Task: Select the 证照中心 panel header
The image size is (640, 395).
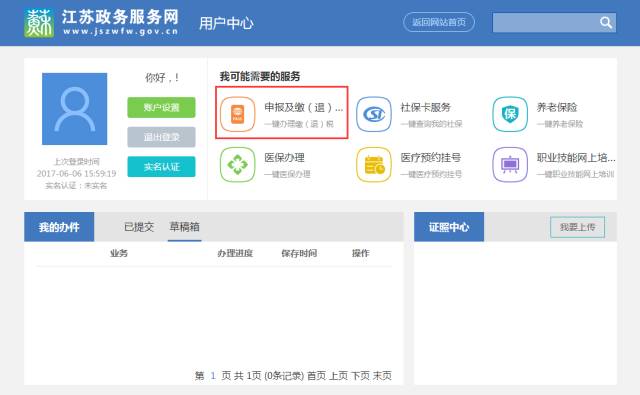Action: pyautogui.click(x=449, y=227)
